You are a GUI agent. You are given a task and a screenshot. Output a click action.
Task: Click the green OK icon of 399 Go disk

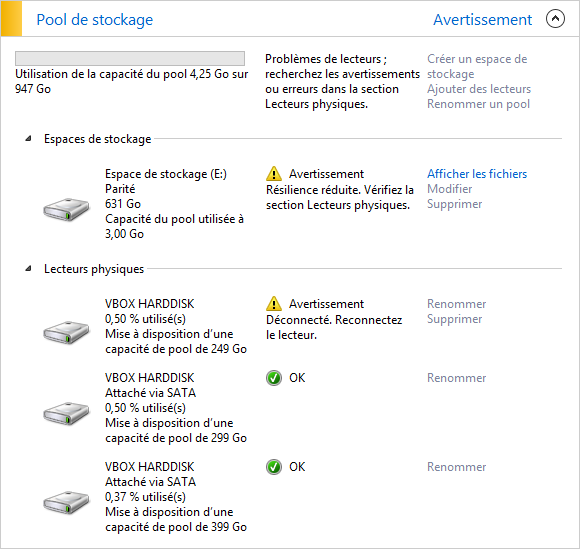pyautogui.click(x=274, y=467)
